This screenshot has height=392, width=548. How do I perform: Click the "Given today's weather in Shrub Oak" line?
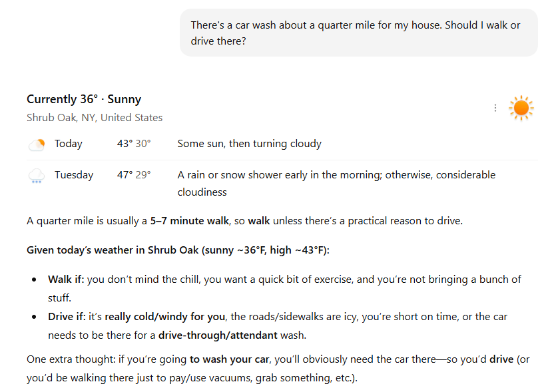(x=178, y=250)
